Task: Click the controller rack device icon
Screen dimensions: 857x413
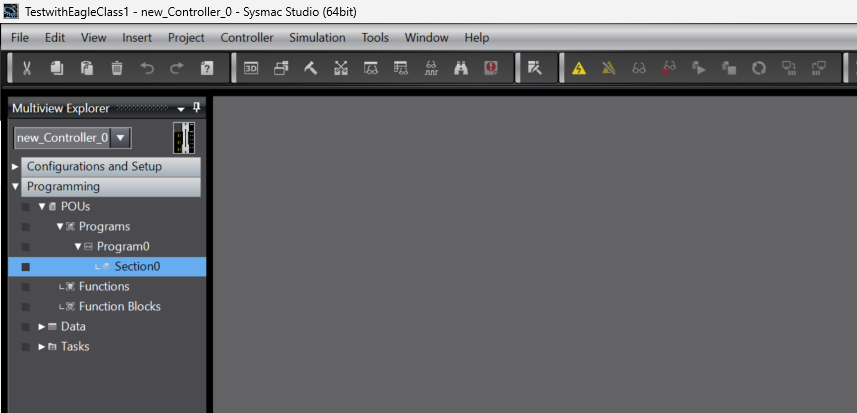Action: click(x=184, y=138)
